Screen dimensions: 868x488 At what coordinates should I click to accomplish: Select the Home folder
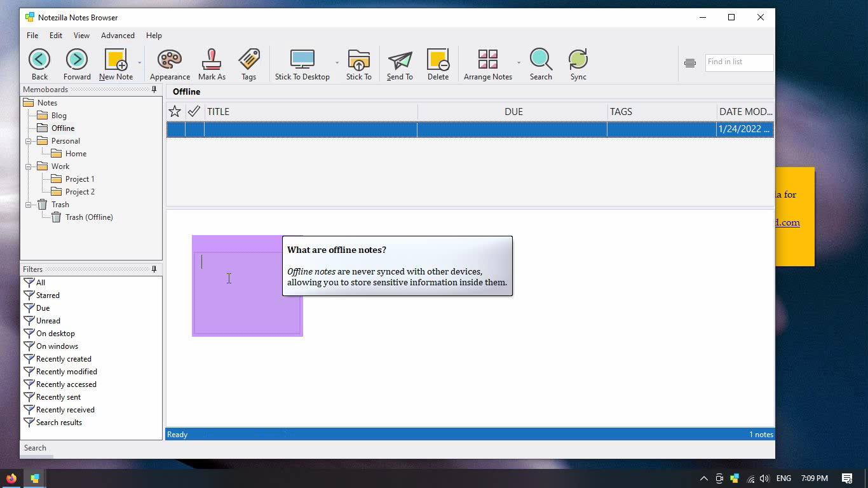tap(76, 154)
